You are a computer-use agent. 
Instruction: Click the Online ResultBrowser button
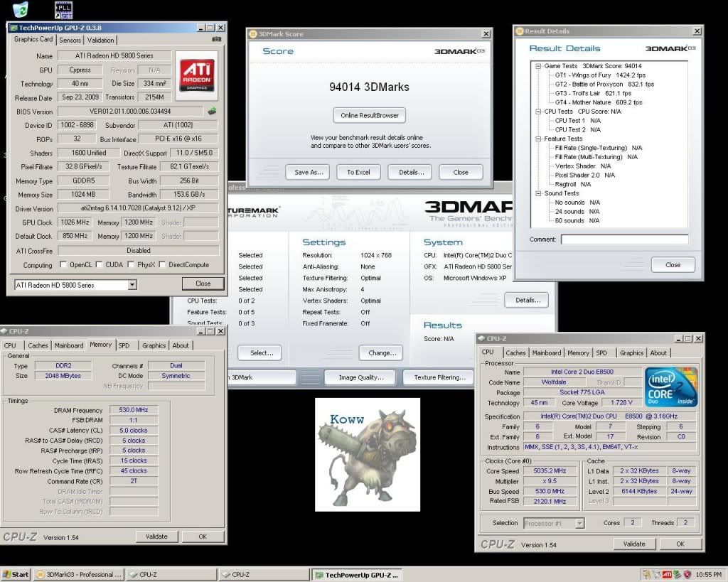pos(369,115)
